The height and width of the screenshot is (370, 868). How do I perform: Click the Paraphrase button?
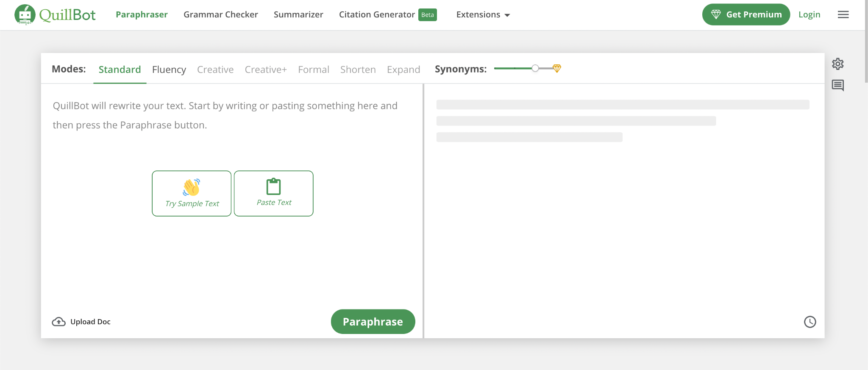click(x=373, y=322)
